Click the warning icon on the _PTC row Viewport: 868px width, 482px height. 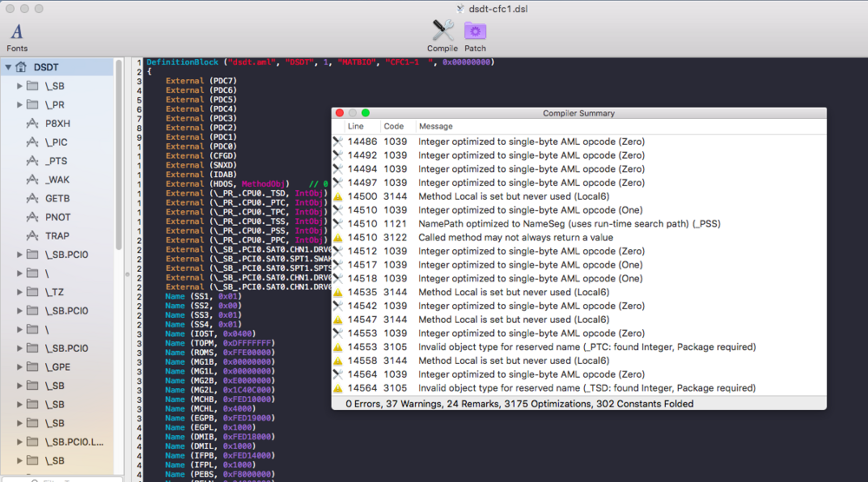click(339, 347)
